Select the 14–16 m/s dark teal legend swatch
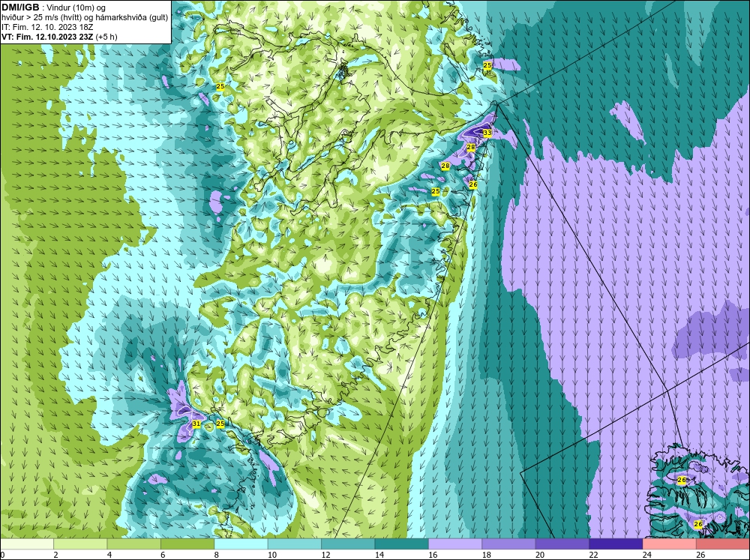Image resolution: width=750 pixels, height=560 pixels. click(402, 544)
